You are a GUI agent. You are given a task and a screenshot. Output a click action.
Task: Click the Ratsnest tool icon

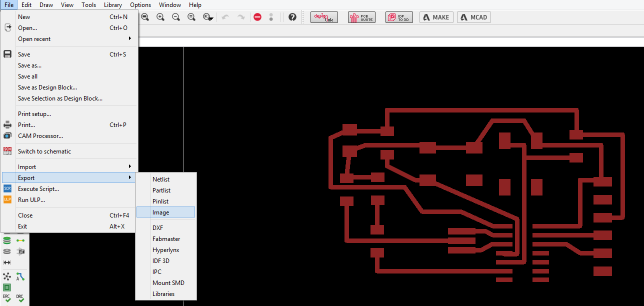[x=7, y=276]
